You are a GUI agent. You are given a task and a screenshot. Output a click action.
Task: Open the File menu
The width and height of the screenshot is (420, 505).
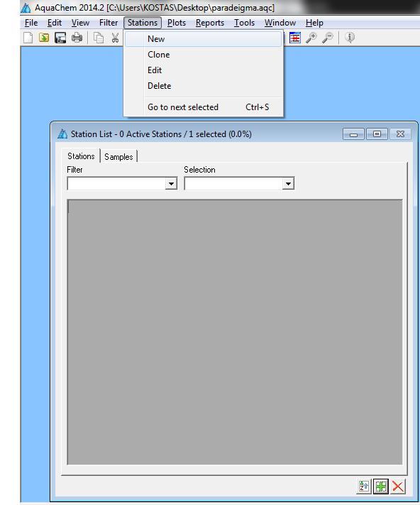point(31,23)
